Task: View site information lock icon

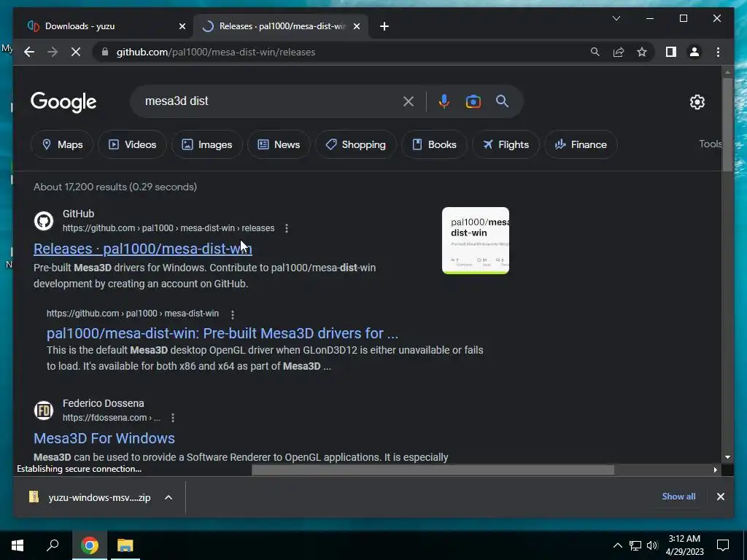Action: pyautogui.click(x=105, y=52)
